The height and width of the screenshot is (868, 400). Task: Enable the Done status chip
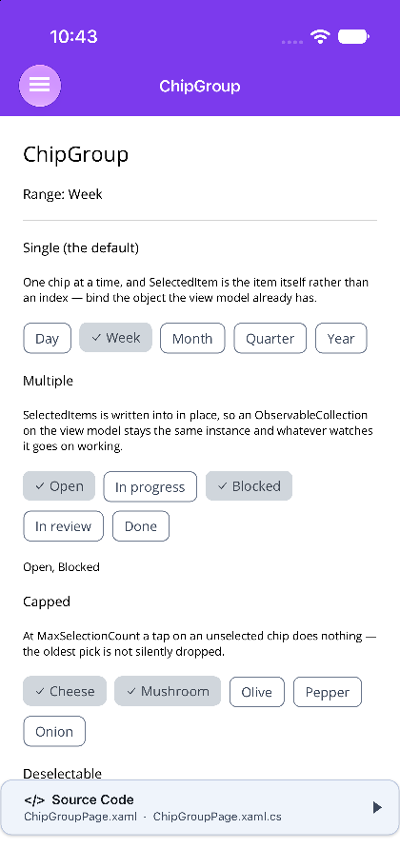[x=141, y=526]
